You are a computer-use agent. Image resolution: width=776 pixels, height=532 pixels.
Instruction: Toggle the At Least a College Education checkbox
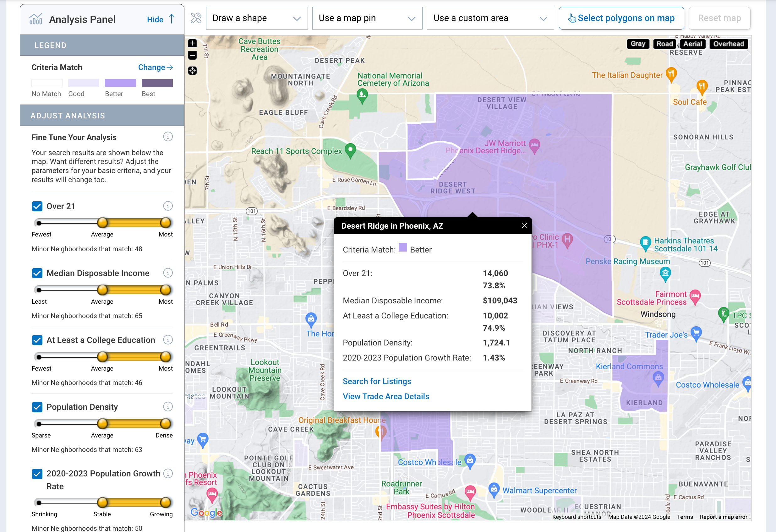tap(37, 340)
